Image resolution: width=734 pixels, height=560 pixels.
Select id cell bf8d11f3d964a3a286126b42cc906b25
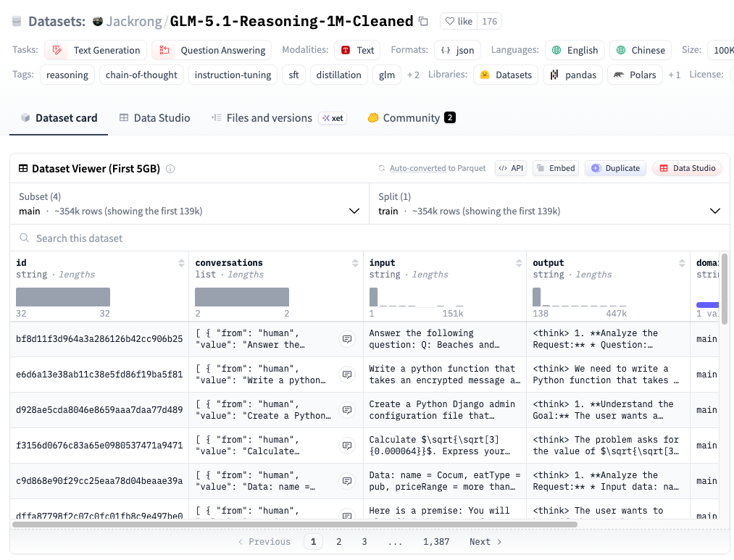(x=99, y=339)
